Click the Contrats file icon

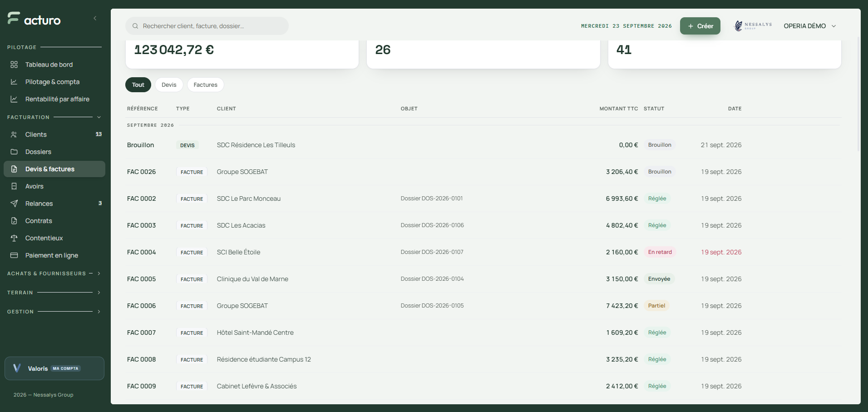coord(14,221)
